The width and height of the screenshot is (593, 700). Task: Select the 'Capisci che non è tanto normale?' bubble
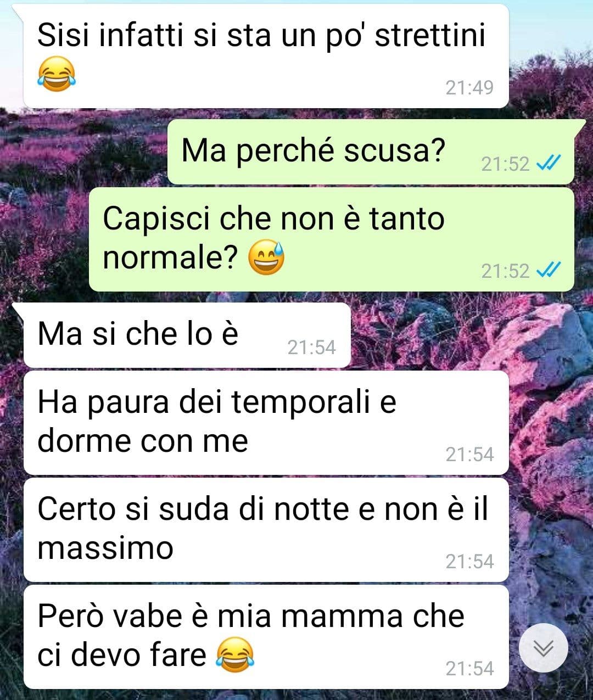(x=332, y=239)
